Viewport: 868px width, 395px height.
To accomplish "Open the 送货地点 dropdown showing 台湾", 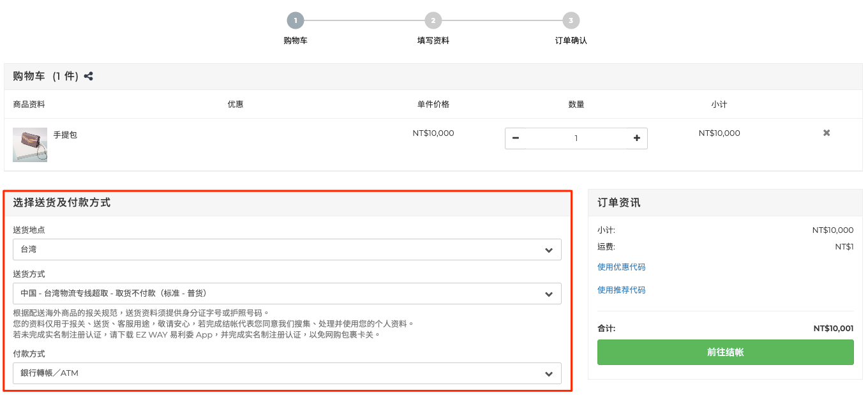I will click(x=287, y=250).
